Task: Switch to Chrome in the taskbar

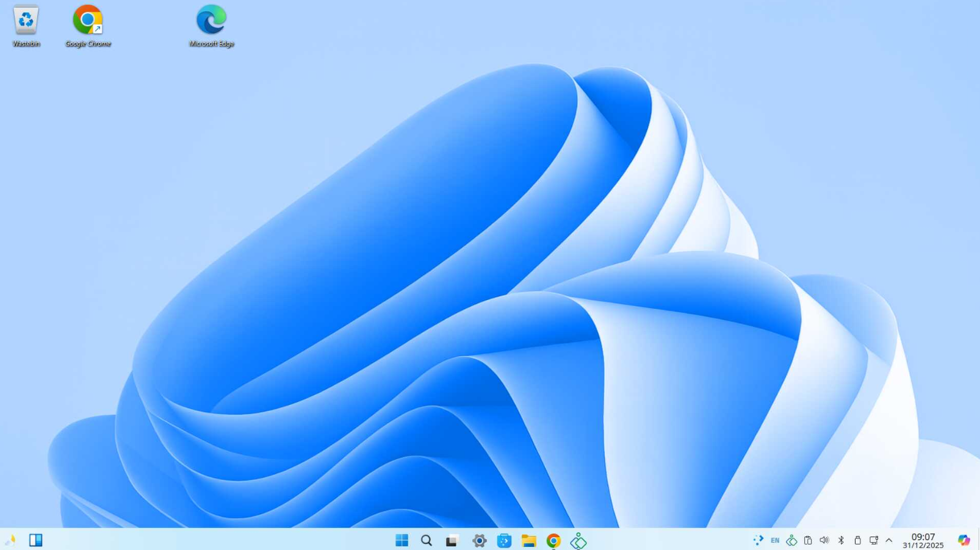Action: click(553, 540)
